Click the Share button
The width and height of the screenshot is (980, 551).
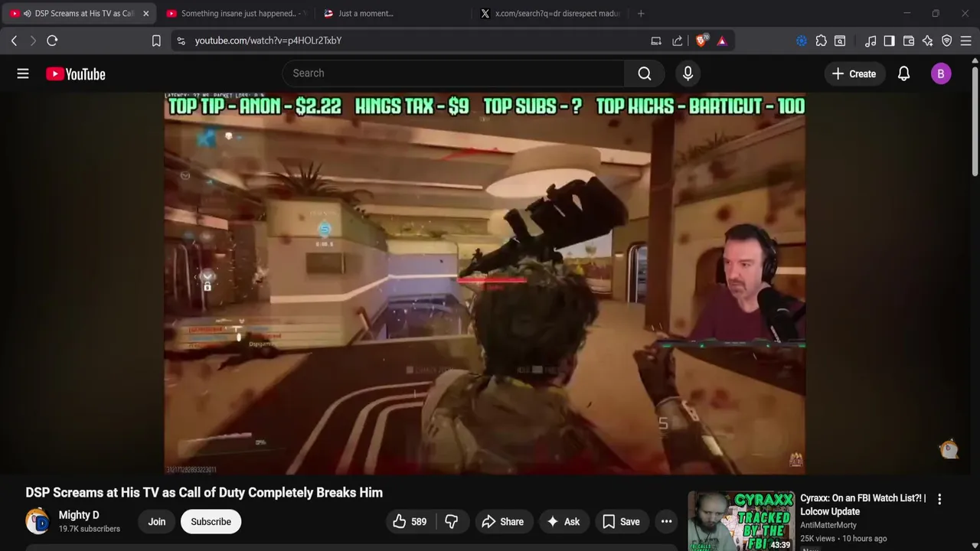point(502,522)
